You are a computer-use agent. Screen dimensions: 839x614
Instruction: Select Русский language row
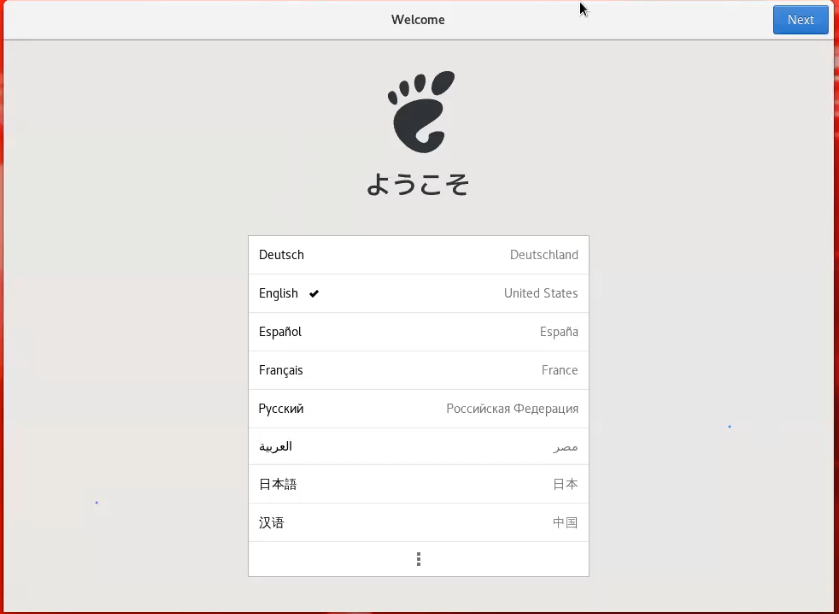pyautogui.click(x=418, y=409)
